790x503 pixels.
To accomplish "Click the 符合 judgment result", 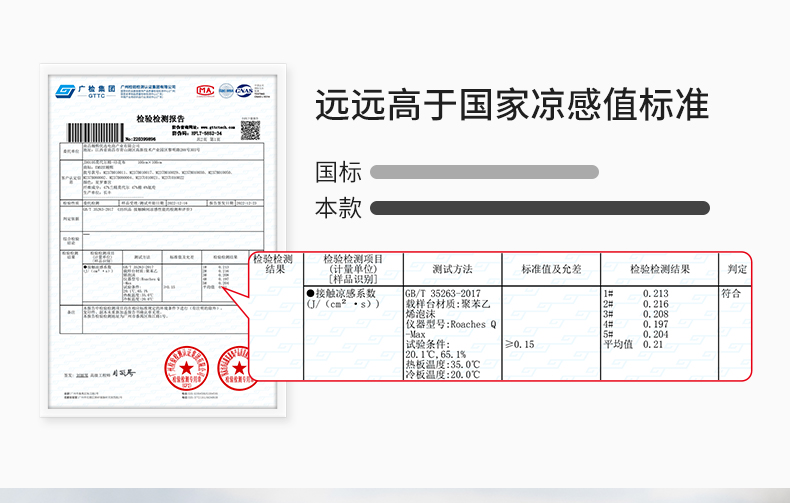I will [x=731, y=294].
